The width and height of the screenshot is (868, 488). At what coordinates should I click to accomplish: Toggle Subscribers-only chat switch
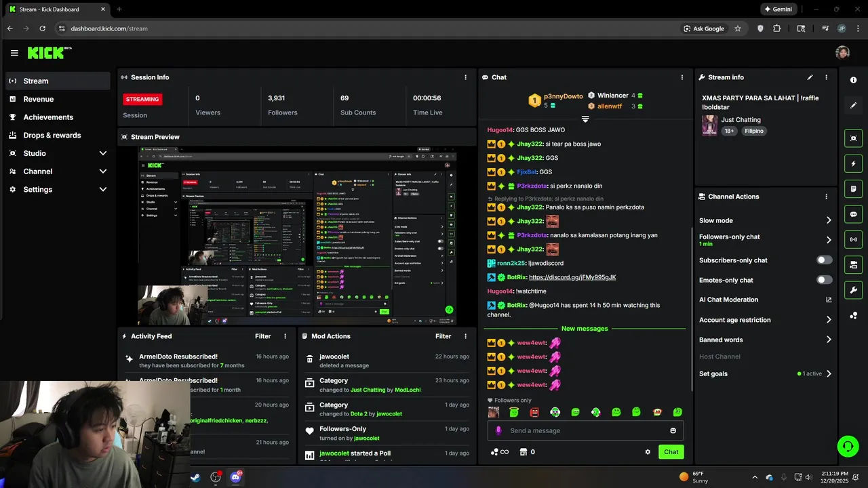pyautogui.click(x=825, y=260)
